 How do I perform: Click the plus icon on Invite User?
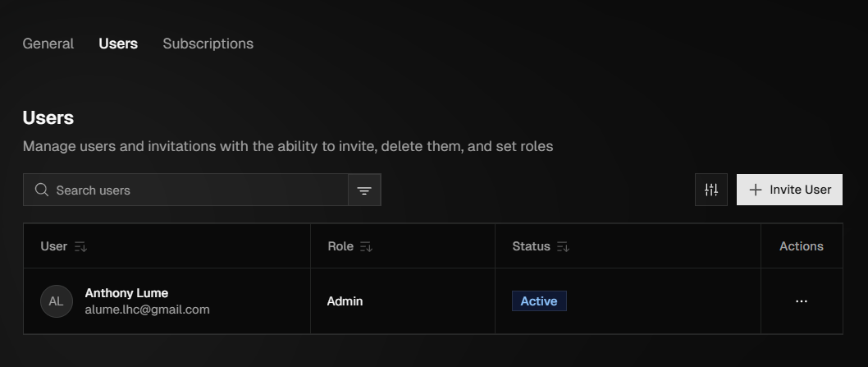756,190
